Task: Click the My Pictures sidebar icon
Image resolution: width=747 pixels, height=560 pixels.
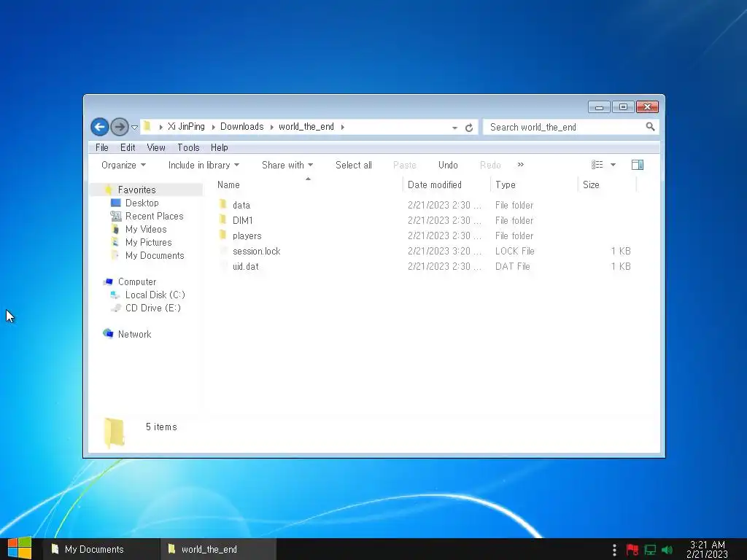Action: [115, 242]
